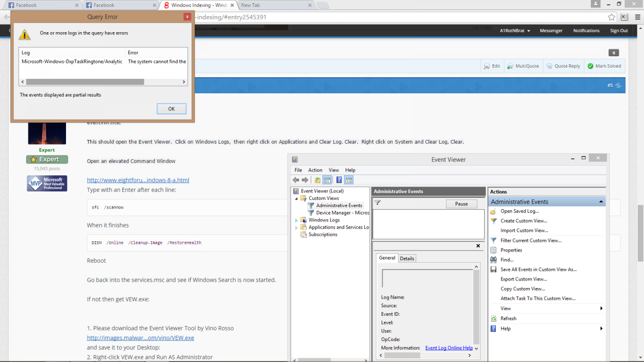The height and width of the screenshot is (362, 644).
Task: Open Notifications in the forum header
Action: (x=586, y=31)
